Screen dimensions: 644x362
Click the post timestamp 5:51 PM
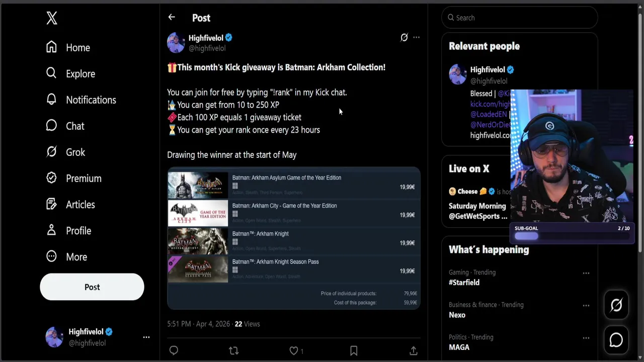click(198, 324)
